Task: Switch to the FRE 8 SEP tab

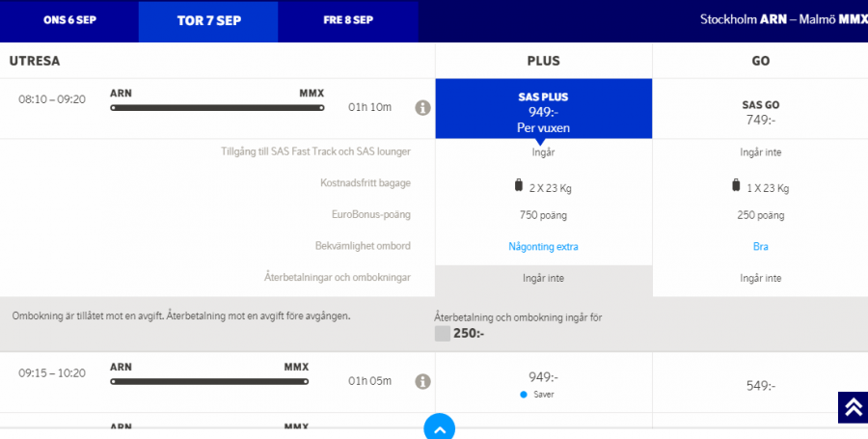Action: (x=348, y=20)
